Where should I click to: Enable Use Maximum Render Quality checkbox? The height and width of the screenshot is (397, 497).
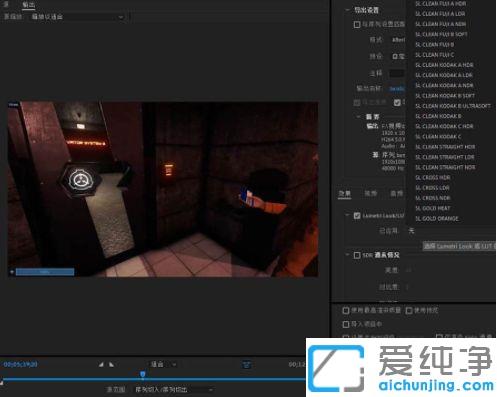coord(346,310)
